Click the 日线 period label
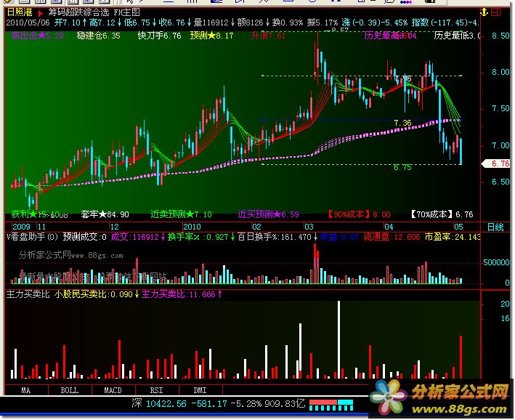The image size is (515, 420). click(495, 227)
